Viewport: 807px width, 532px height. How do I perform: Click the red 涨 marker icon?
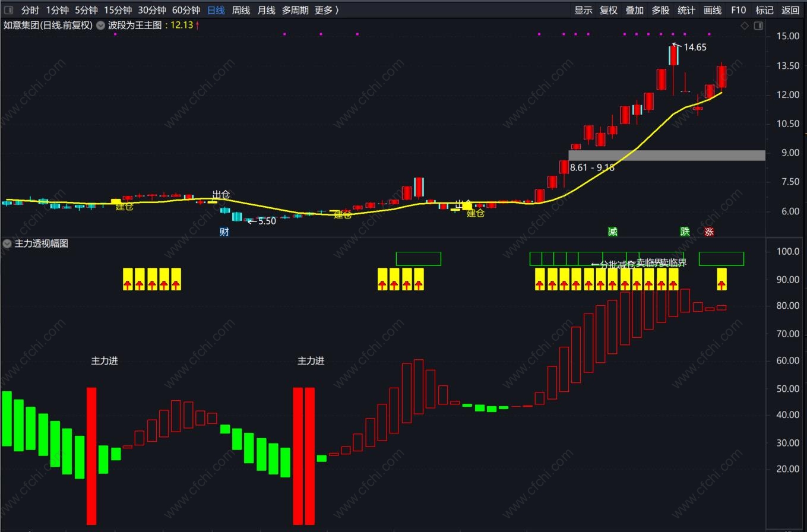[709, 232]
